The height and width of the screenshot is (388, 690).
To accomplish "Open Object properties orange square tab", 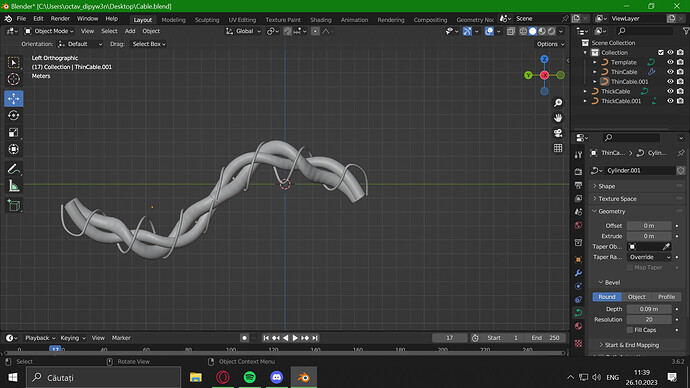I will click(578, 260).
